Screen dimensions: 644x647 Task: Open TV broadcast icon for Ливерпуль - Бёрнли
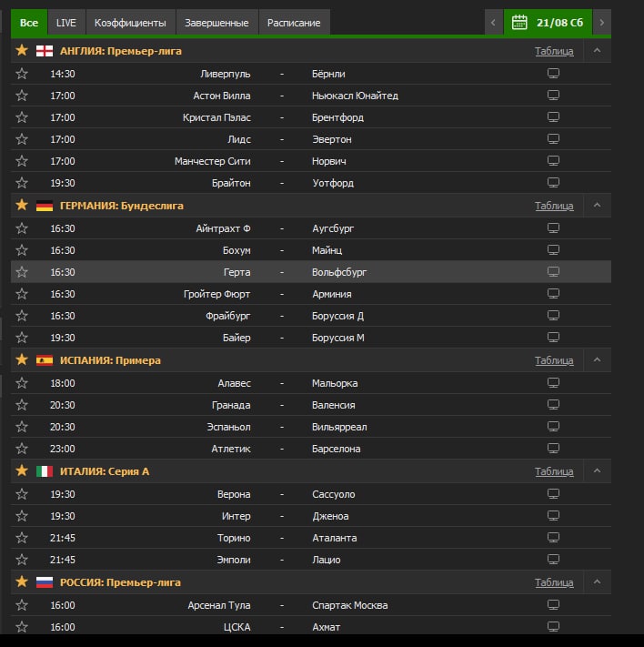pos(553,74)
